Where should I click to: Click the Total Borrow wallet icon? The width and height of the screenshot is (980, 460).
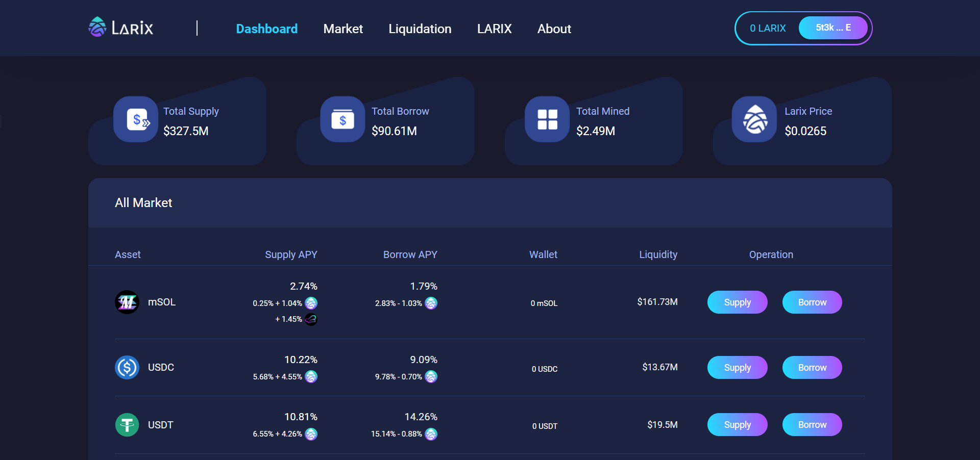click(x=342, y=119)
